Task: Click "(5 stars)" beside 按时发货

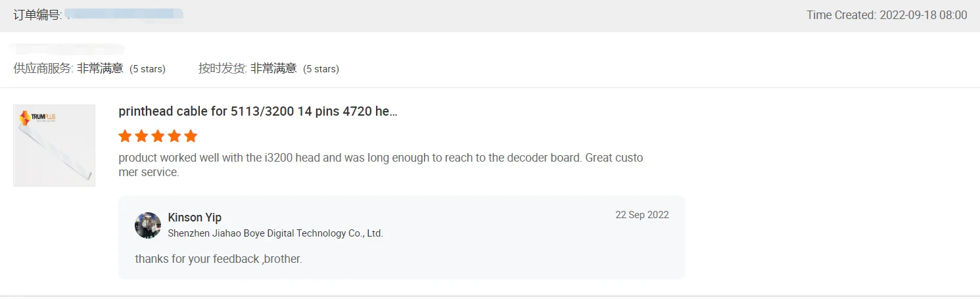Action: [x=321, y=69]
